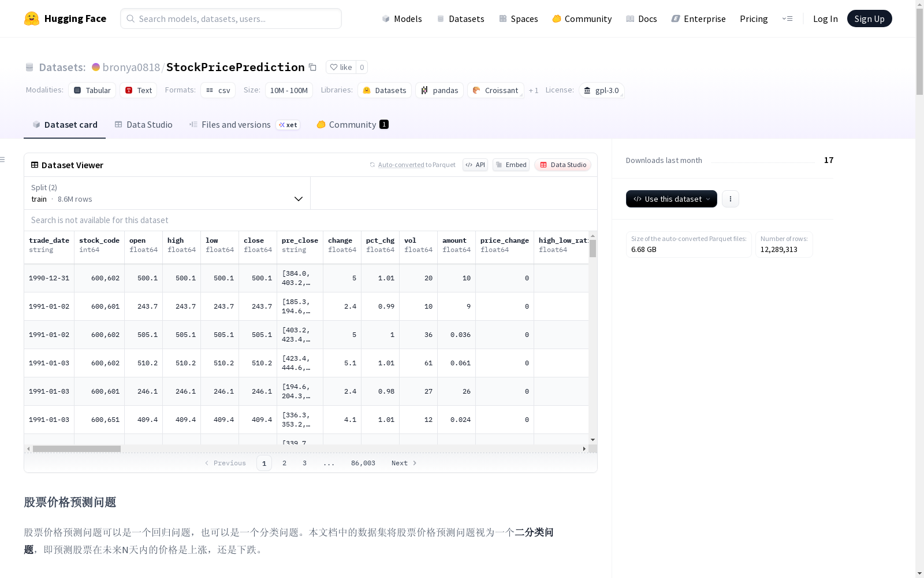924x578 pixels.
Task: Toggle the Embed view of the viewer
Action: pos(511,165)
